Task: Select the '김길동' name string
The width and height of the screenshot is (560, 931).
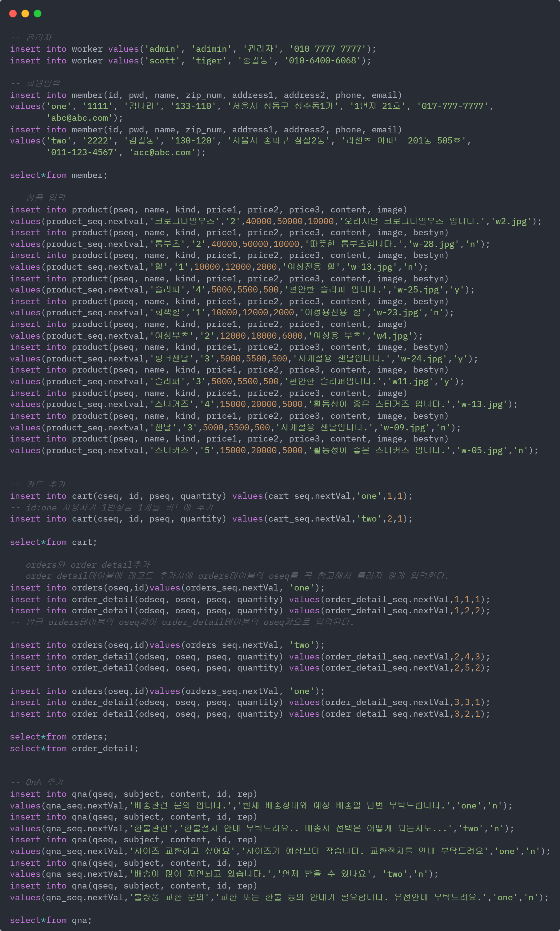Action: [142, 140]
